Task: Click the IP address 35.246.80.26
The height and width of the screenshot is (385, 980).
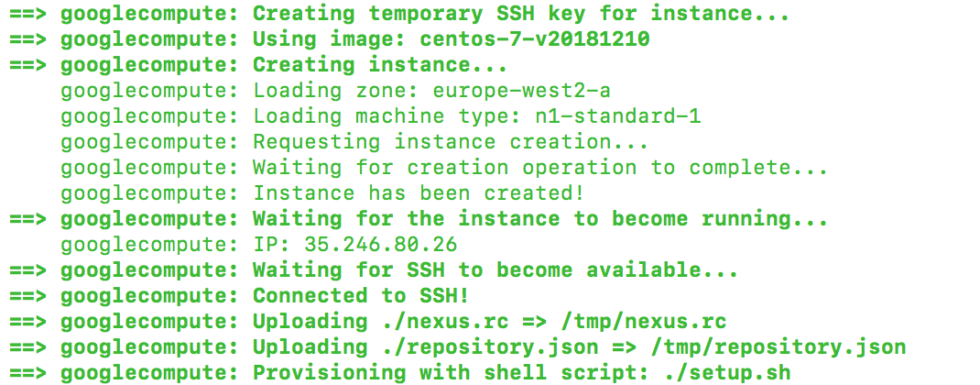Action: (379, 245)
